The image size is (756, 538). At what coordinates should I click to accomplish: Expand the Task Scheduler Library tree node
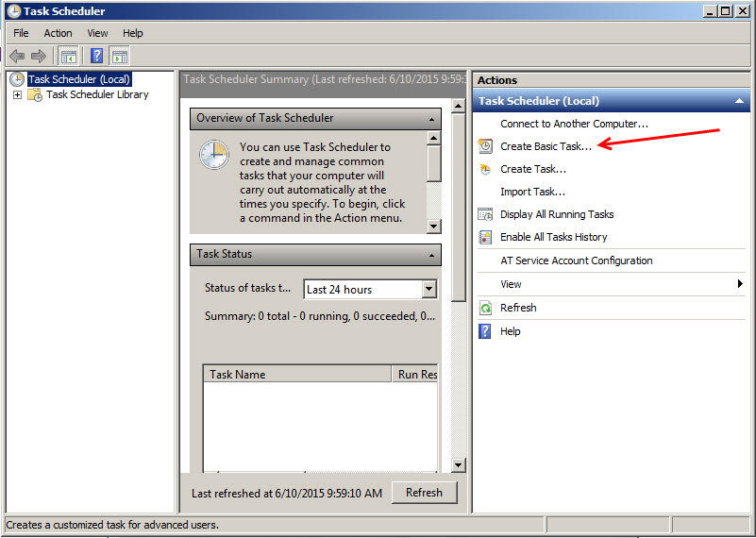(x=17, y=94)
